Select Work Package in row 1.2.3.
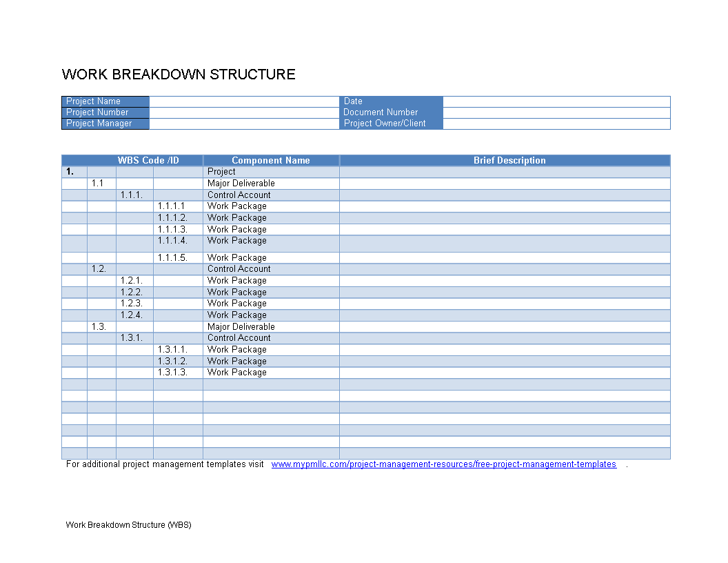Screen dimensions: 728x563 (271, 304)
